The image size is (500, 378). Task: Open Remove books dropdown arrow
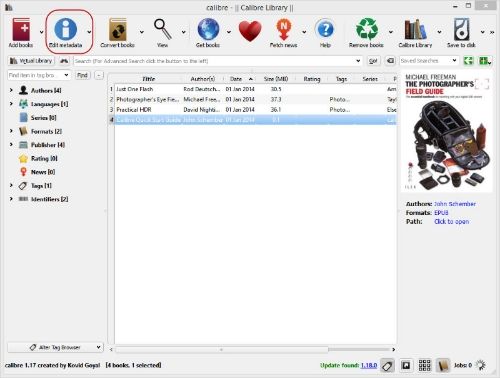coord(391,32)
